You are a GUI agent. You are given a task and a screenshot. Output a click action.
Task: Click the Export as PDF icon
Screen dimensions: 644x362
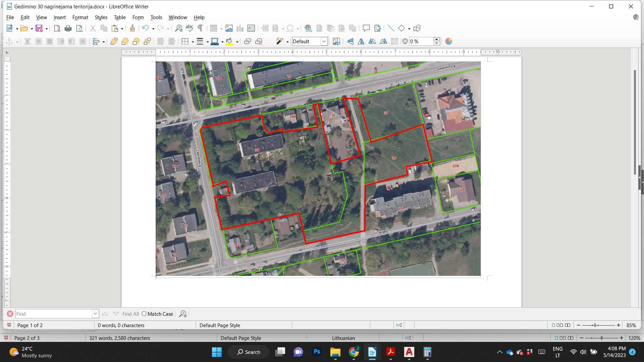57,28
